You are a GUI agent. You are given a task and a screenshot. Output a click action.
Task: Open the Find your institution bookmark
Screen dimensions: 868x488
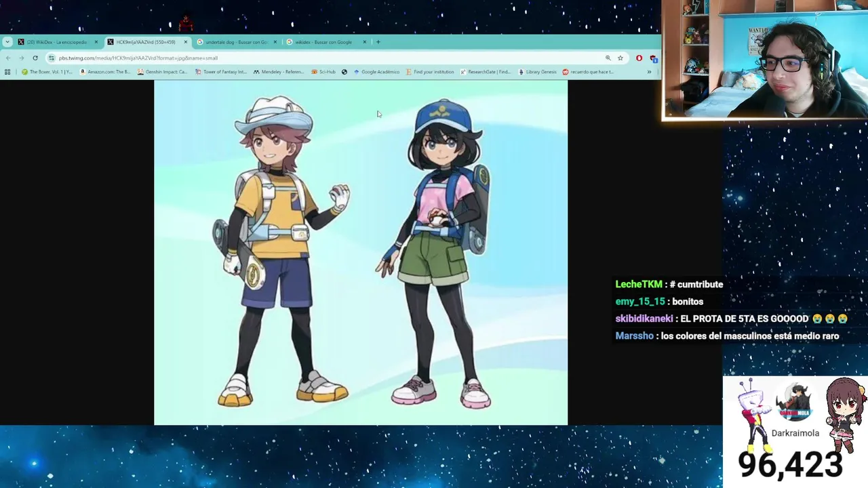click(x=429, y=72)
